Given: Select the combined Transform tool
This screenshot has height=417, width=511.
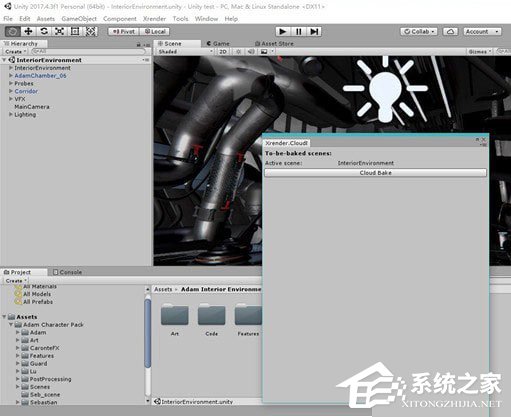Looking at the screenshot, I should 90,32.
